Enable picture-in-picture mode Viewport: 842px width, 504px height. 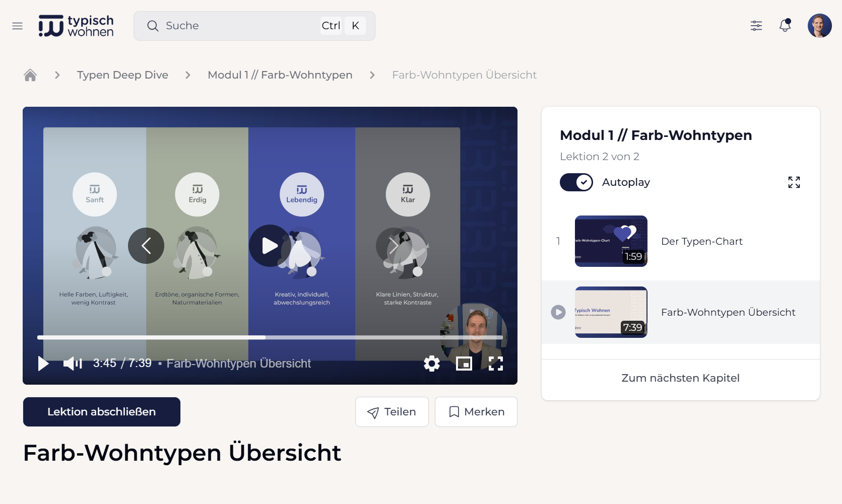pyautogui.click(x=464, y=364)
